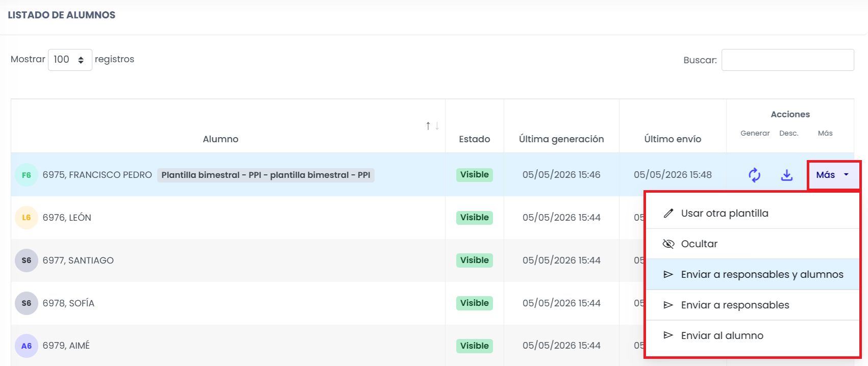
Task: Click Sofía's generation date 05/05/2026 15:44
Action: pyautogui.click(x=561, y=303)
